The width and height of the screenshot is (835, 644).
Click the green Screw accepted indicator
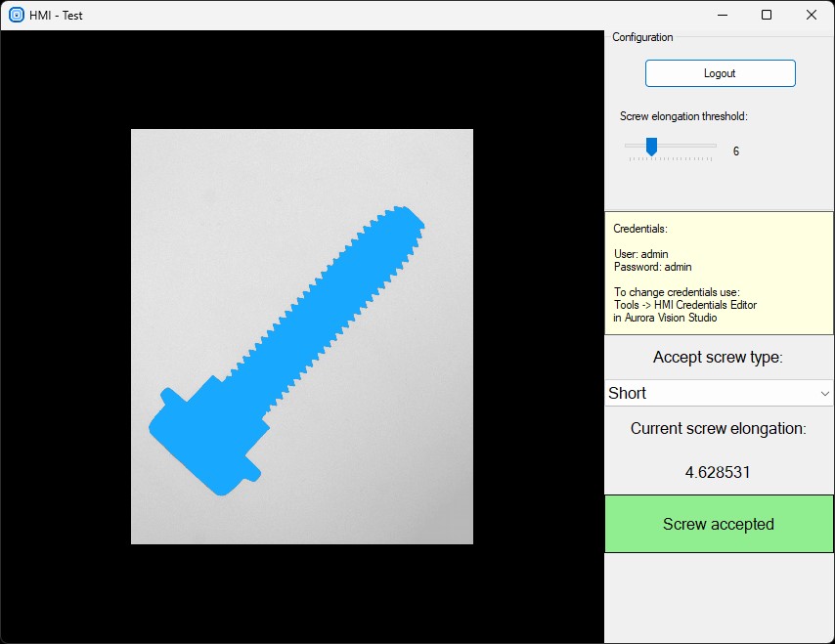point(719,524)
